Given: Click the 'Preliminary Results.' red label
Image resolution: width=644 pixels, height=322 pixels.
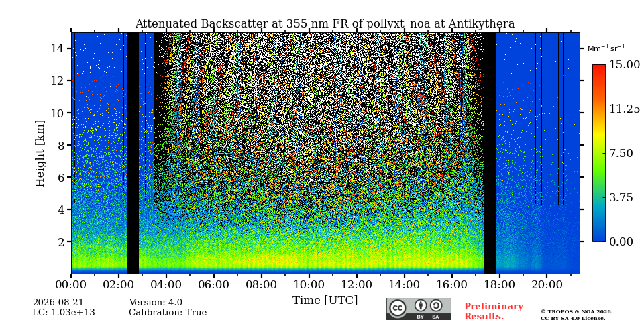Looking at the screenshot, I should pos(493,311).
